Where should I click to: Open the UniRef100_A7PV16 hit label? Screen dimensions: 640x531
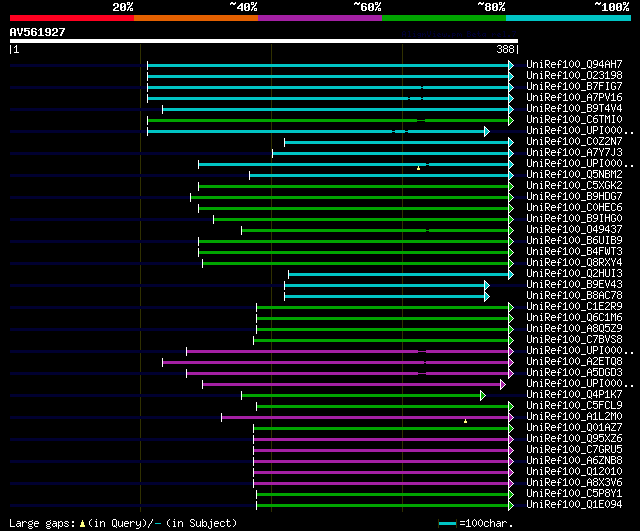[x=574, y=98]
